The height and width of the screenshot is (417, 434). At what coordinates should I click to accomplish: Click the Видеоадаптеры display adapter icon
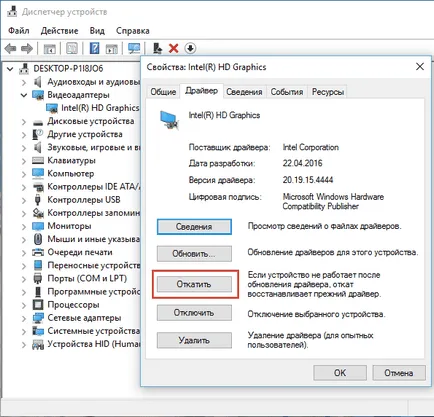click(38, 95)
